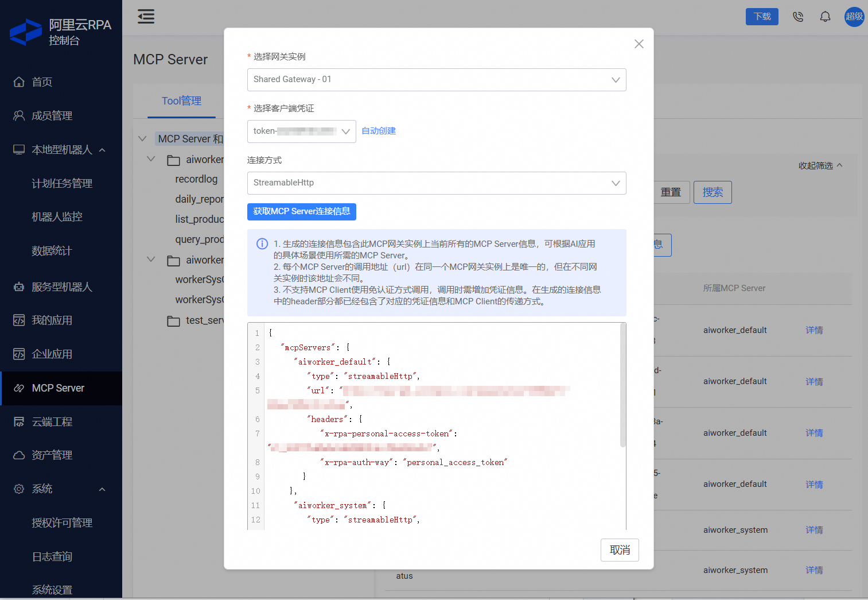The height and width of the screenshot is (600, 868).
Task: Click 获取MCP Server连接信息 button
Action: [302, 212]
